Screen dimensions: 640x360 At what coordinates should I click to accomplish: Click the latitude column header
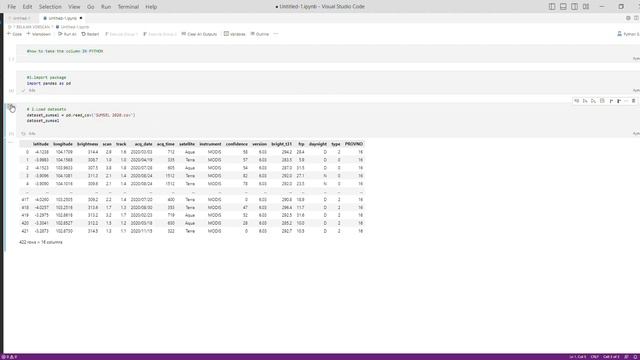41,144
